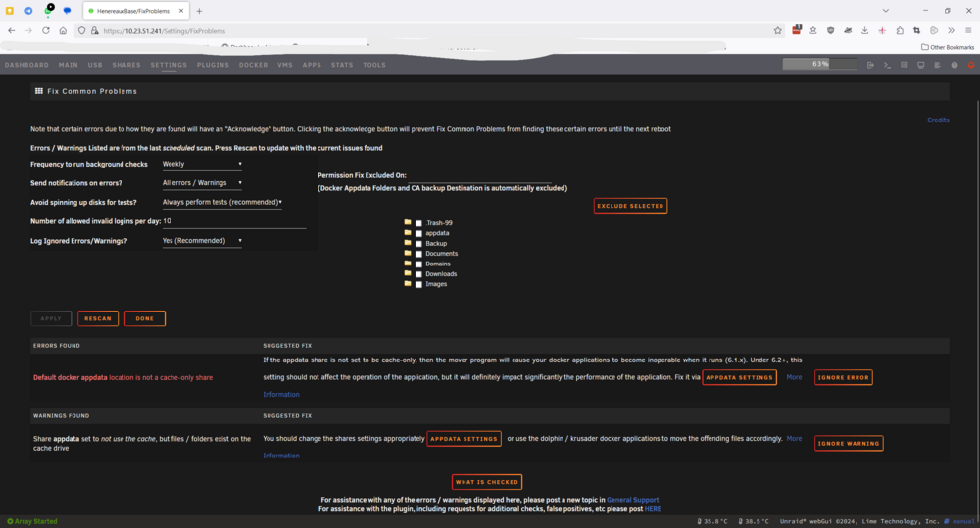Click the What Is Checked button
Viewport: 980px width, 528px height.
[x=487, y=482]
